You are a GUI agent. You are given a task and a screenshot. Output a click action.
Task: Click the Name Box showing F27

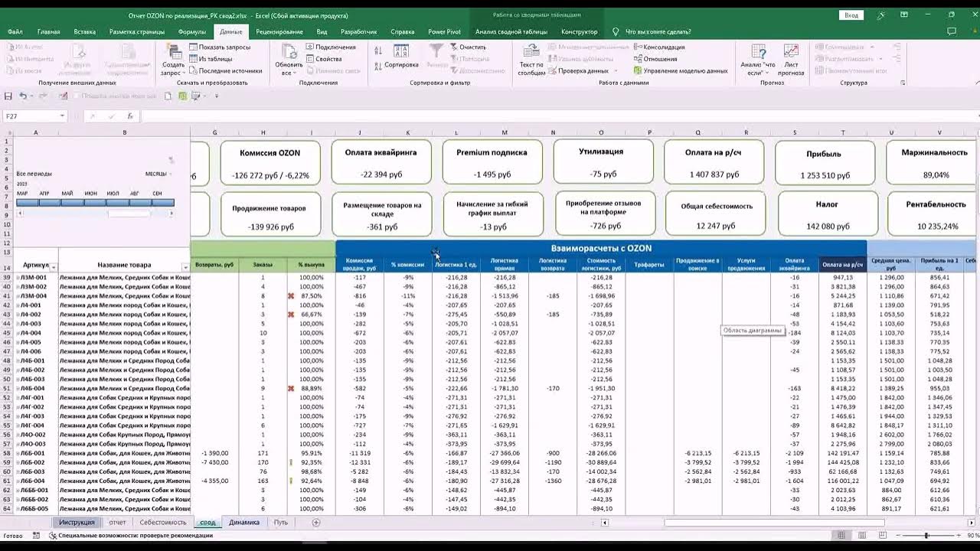pyautogui.click(x=30, y=116)
